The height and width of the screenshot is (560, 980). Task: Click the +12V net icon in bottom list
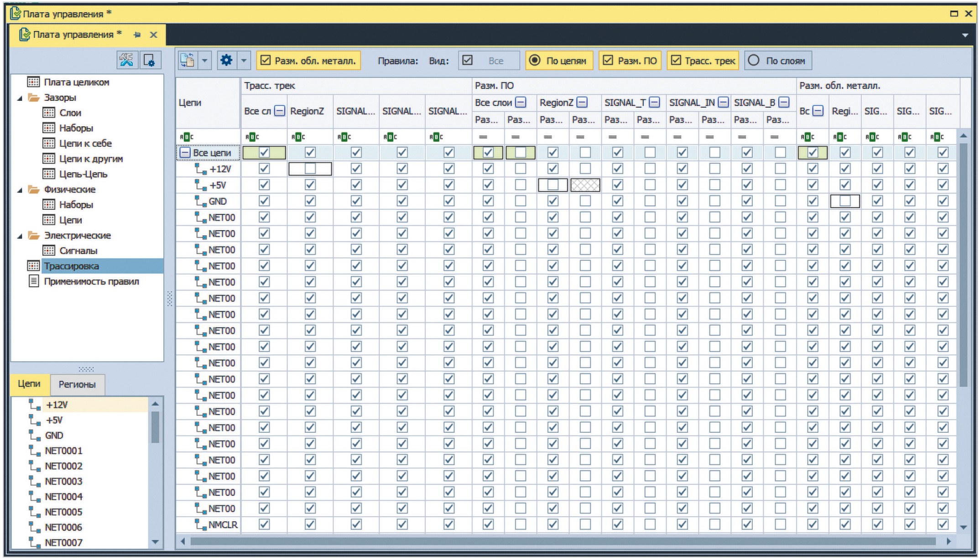(x=35, y=405)
